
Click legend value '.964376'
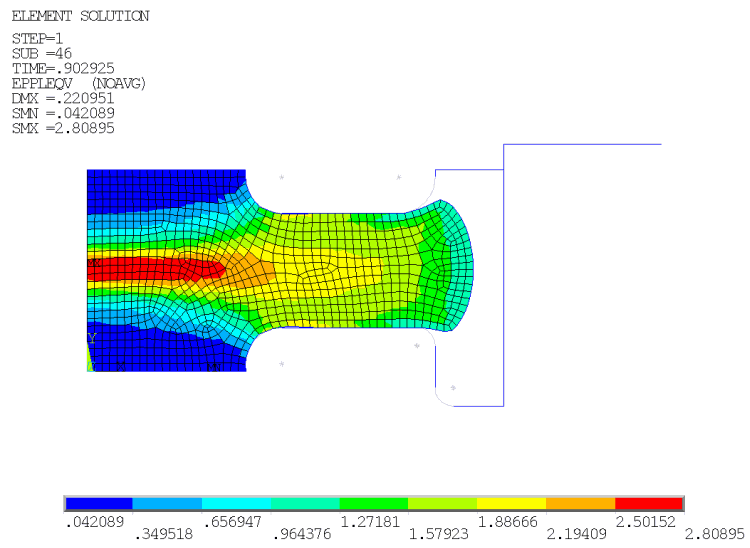301,534
